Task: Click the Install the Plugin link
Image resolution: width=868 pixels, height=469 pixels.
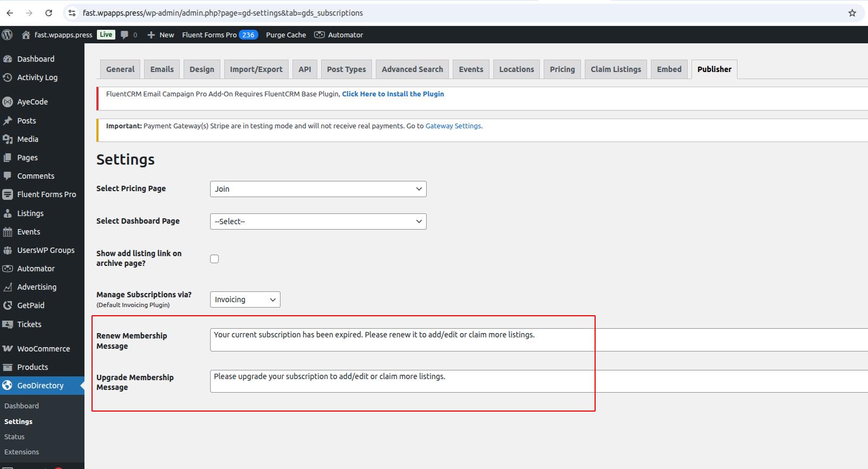Action: [393, 94]
